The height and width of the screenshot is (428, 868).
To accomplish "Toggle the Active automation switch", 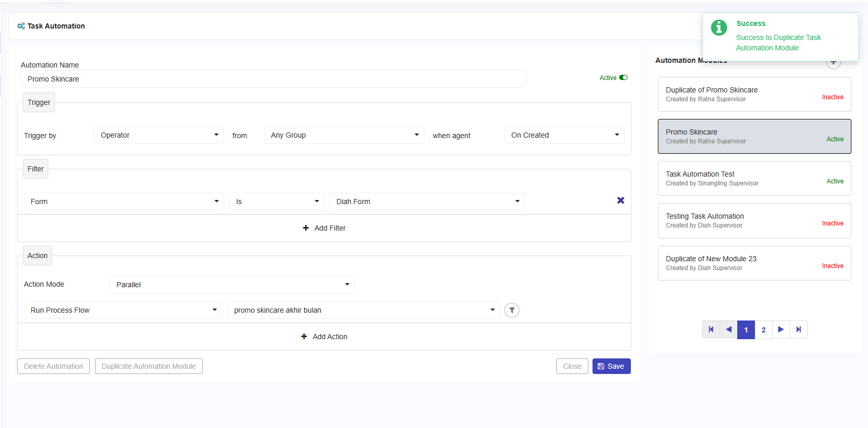I will coord(623,78).
